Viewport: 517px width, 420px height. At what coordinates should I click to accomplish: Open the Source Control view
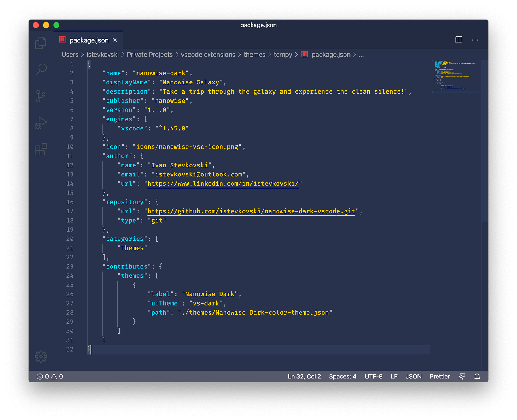click(x=41, y=96)
